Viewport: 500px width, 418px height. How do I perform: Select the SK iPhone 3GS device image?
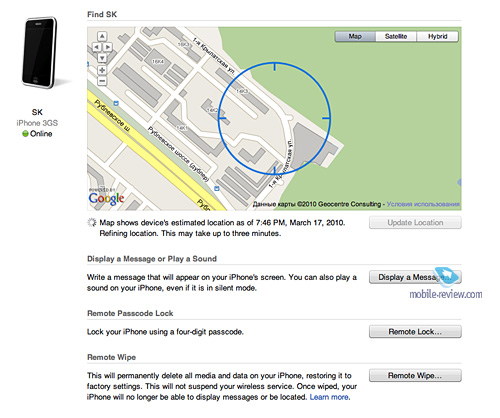39,52
